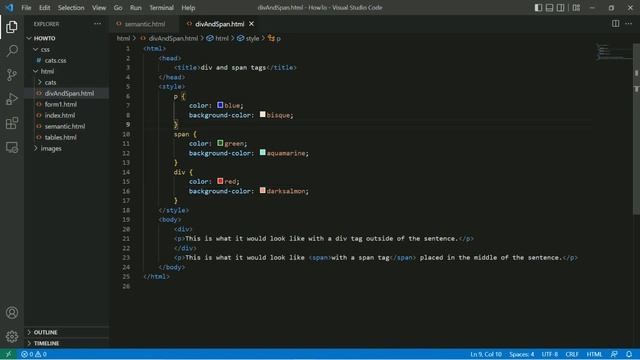Open the Remote Explorer icon

coord(12,147)
